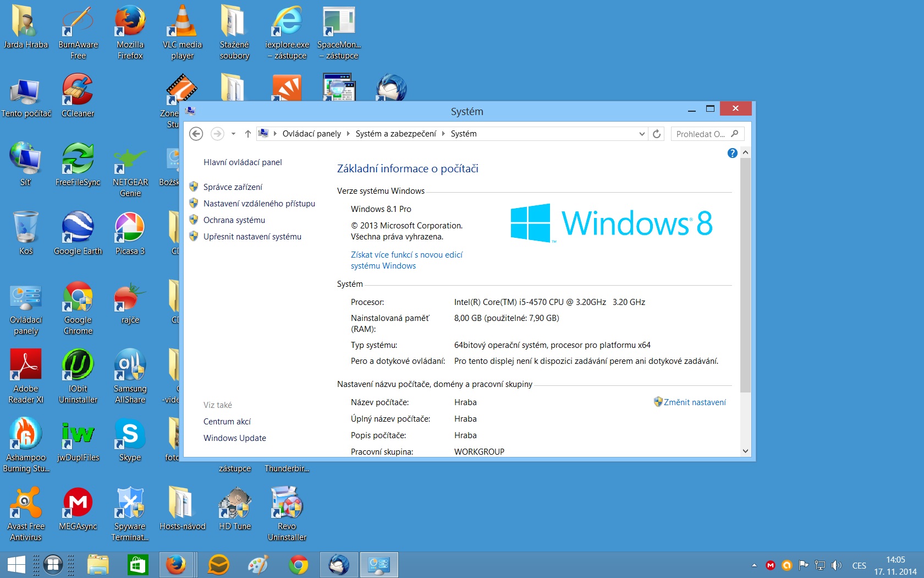Open the Windows Start button
The width and height of the screenshot is (924, 578).
[x=16, y=565]
